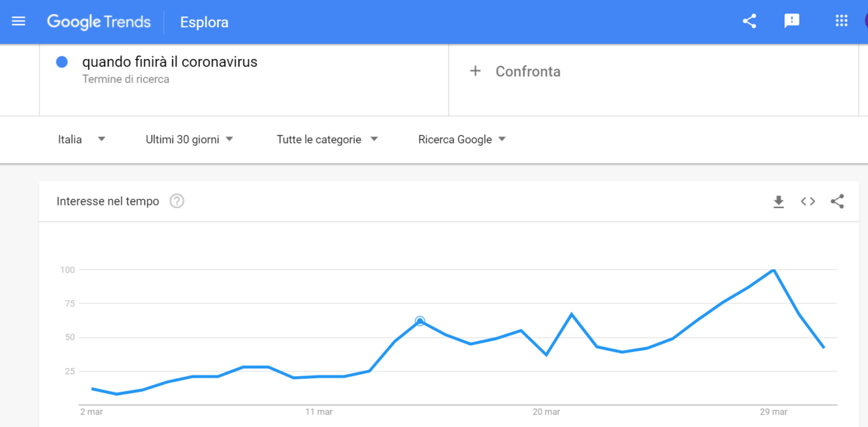
Task: Click the share icon in header
Action: click(749, 21)
